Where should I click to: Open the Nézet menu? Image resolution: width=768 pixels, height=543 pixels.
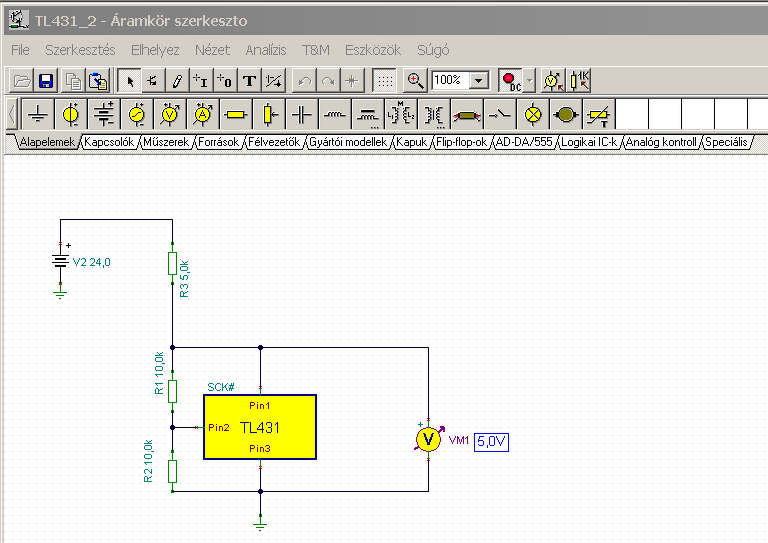[212, 50]
